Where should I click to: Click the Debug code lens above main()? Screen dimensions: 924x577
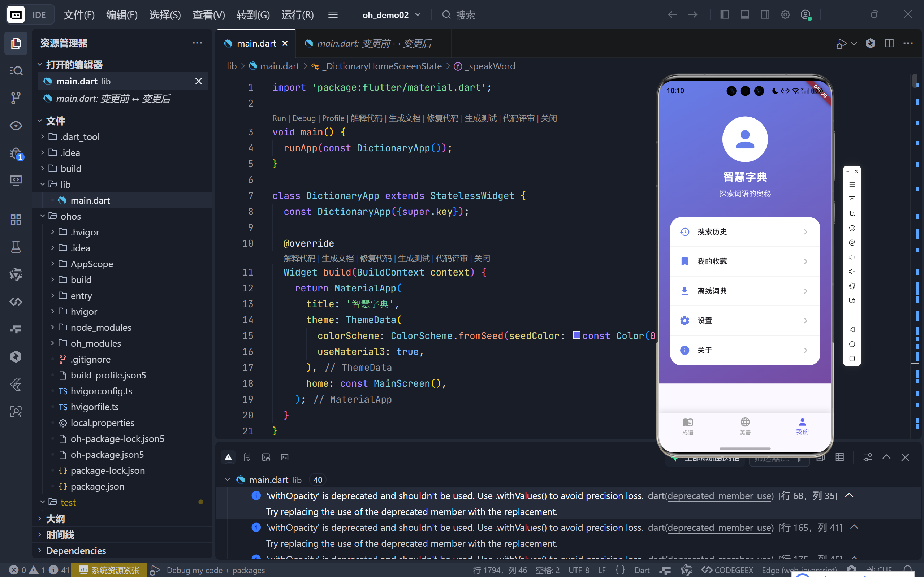tap(304, 118)
